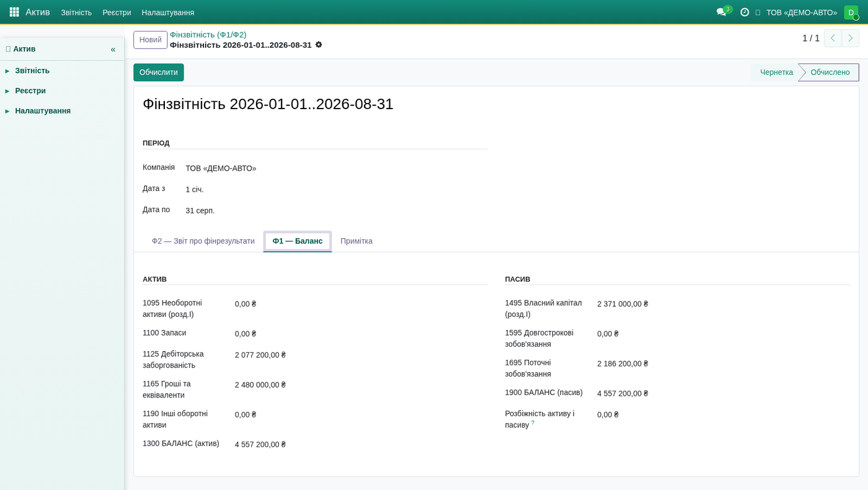868x490 pixels.
Task: Expand Звітність in the sidebar
Action: (32, 71)
